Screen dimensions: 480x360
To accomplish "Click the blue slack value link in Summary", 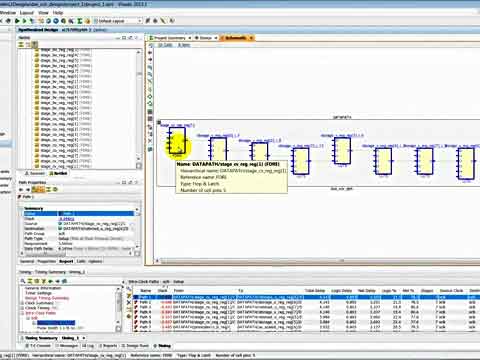I will click(x=66, y=219).
